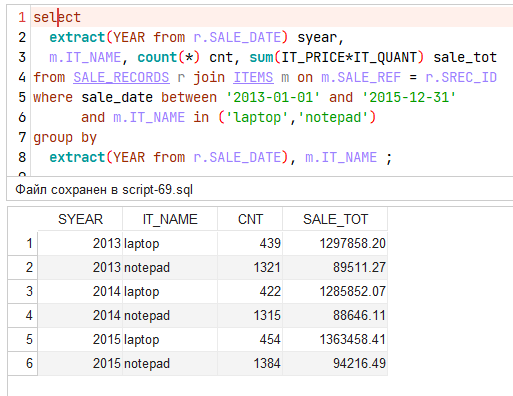Click the cell with value 94216.49
Image resolution: width=513 pixels, height=396 pixels.
[x=335, y=363]
